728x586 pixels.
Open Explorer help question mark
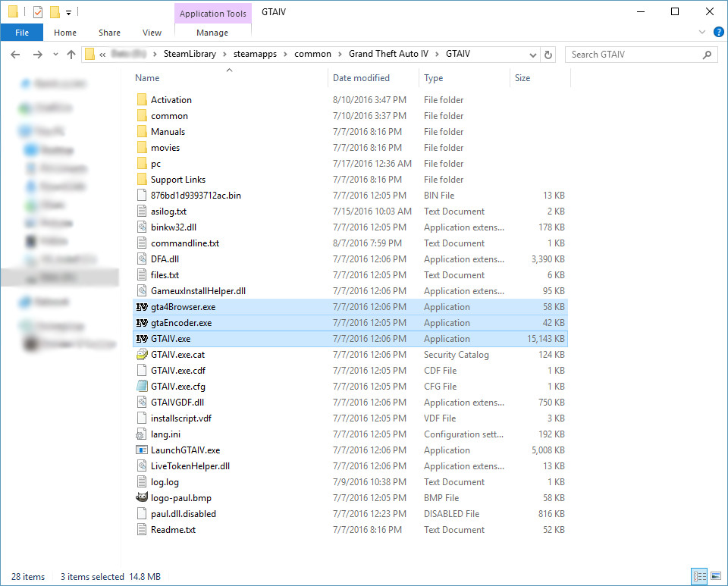(718, 32)
